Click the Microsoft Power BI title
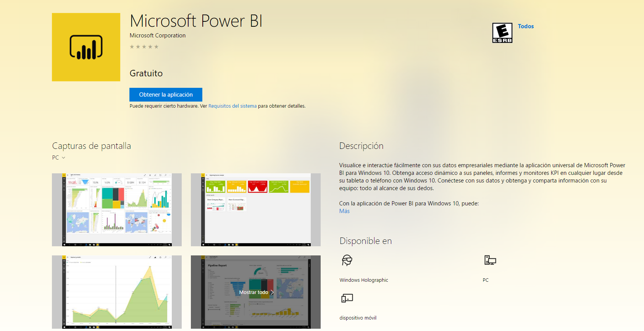 196,21
